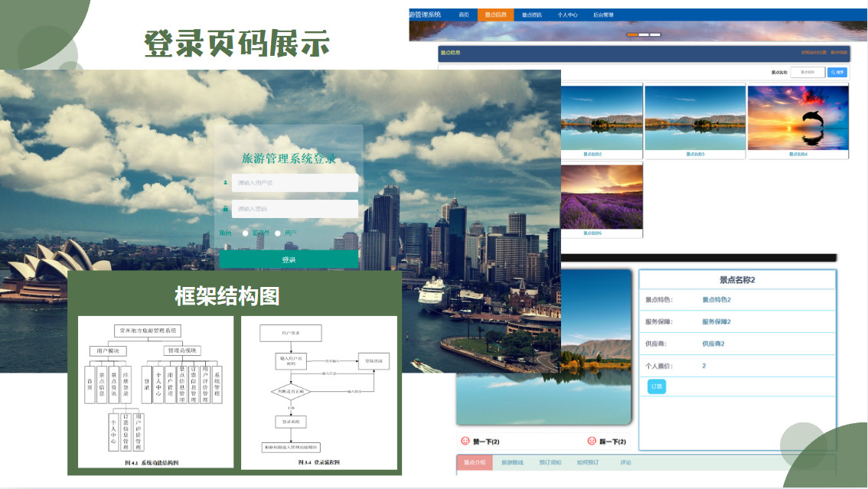868x489 pixels.
Task: Click the username input field on login form
Action: pyautogui.click(x=295, y=183)
